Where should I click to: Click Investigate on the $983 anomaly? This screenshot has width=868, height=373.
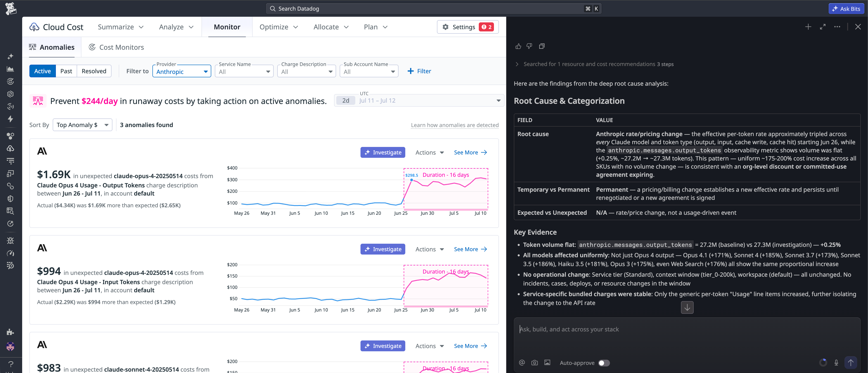point(383,346)
